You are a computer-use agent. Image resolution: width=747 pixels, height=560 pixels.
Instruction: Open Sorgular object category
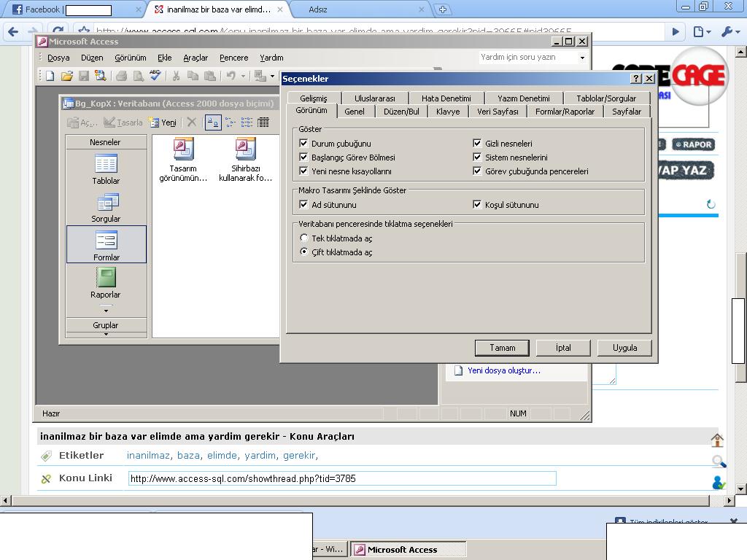coord(106,207)
